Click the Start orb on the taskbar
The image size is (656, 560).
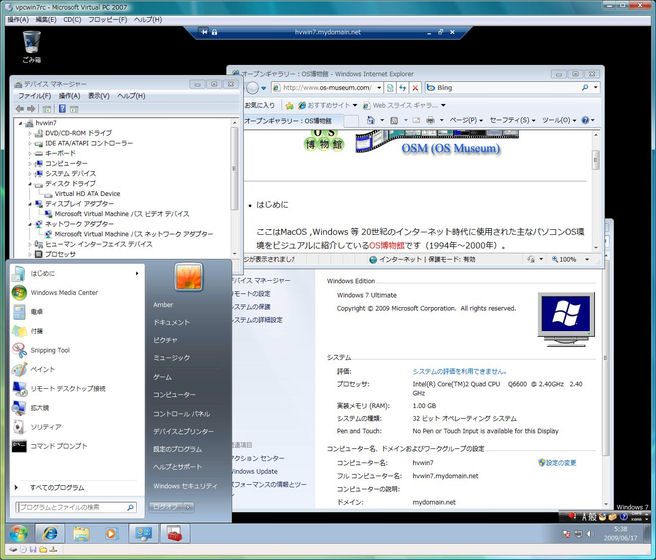[18, 534]
